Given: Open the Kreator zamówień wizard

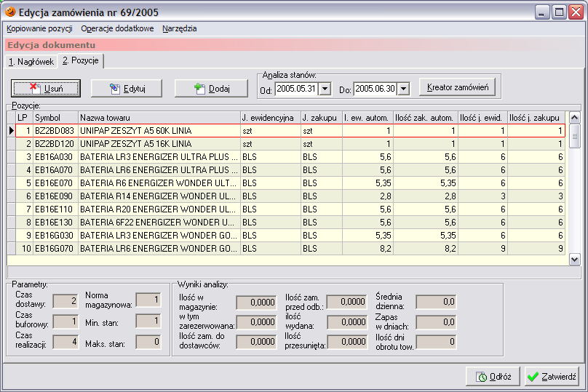Looking at the screenshot, I should click(x=458, y=87).
